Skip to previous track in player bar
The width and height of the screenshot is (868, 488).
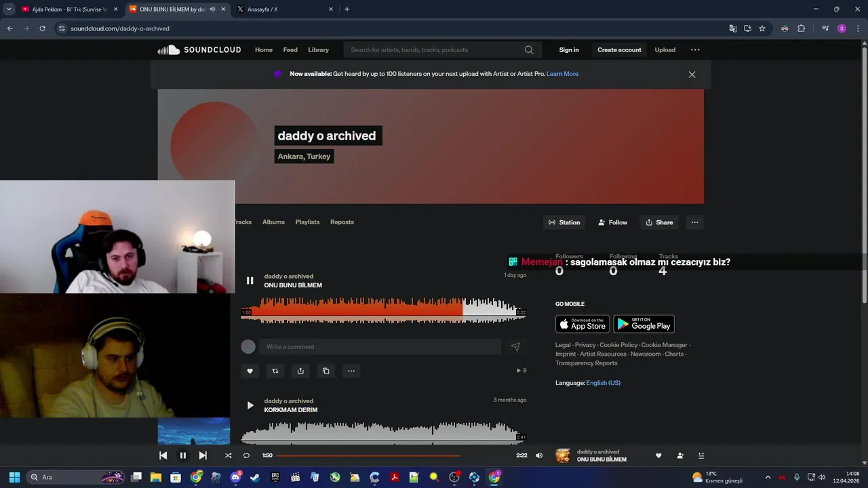coord(163,455)
